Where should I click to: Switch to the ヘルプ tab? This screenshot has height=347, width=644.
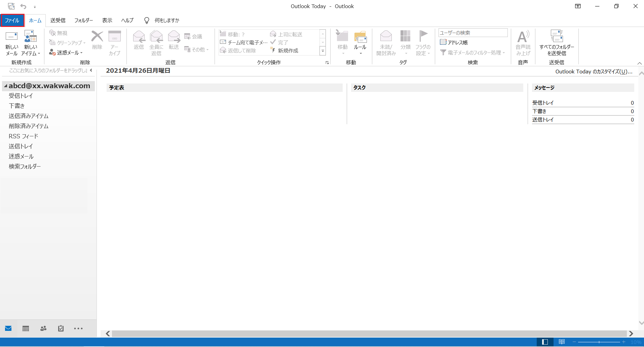tap(127, 20)
